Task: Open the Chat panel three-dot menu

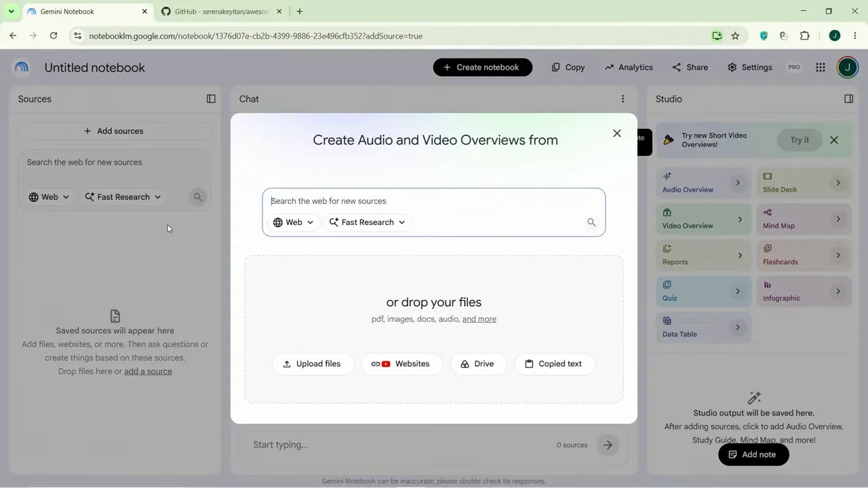Action: [623, 99]
